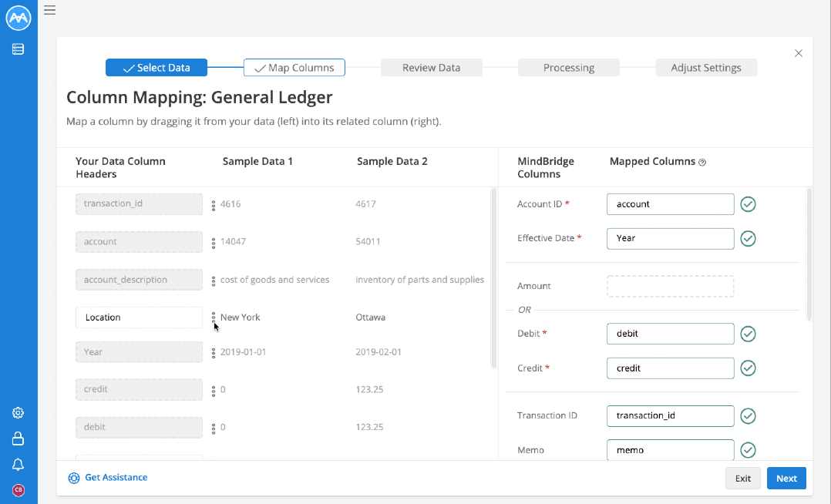Switch to the Review Data step
Viewport: 831px width, 504px height.
432,67
